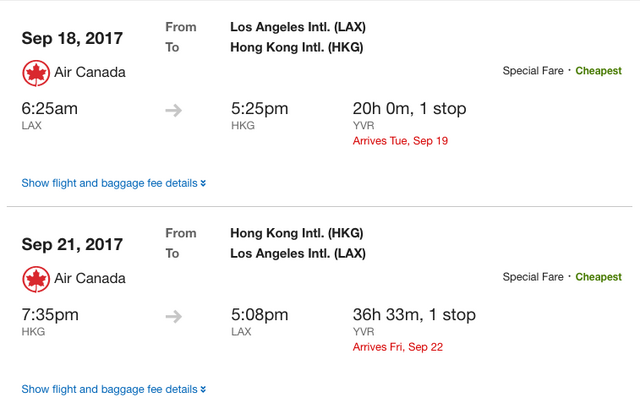Screen dimensions: 640x403
Task: Click the arrow icon after 7:35pm departure
Action: point(174,316)
